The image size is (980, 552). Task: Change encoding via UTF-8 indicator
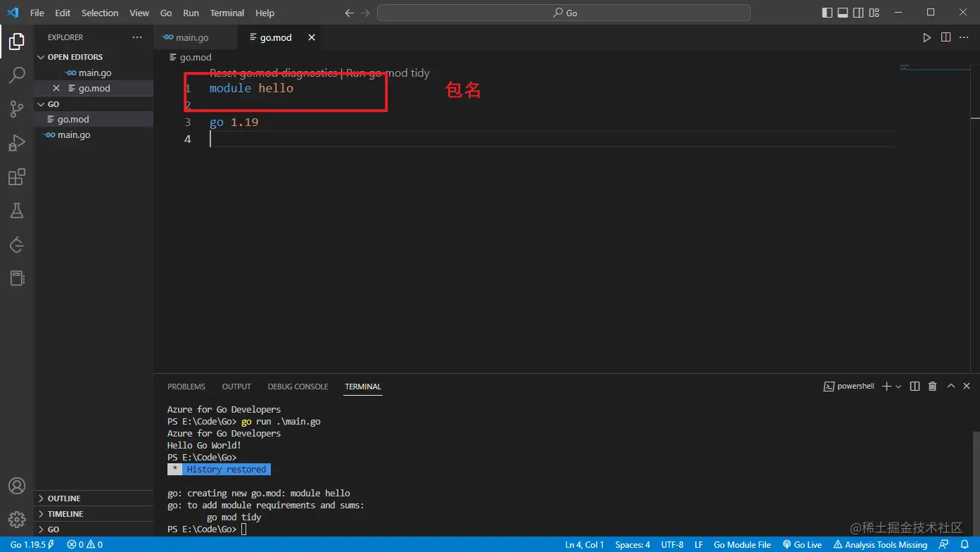pyautogui.click(x=672, y=545)
